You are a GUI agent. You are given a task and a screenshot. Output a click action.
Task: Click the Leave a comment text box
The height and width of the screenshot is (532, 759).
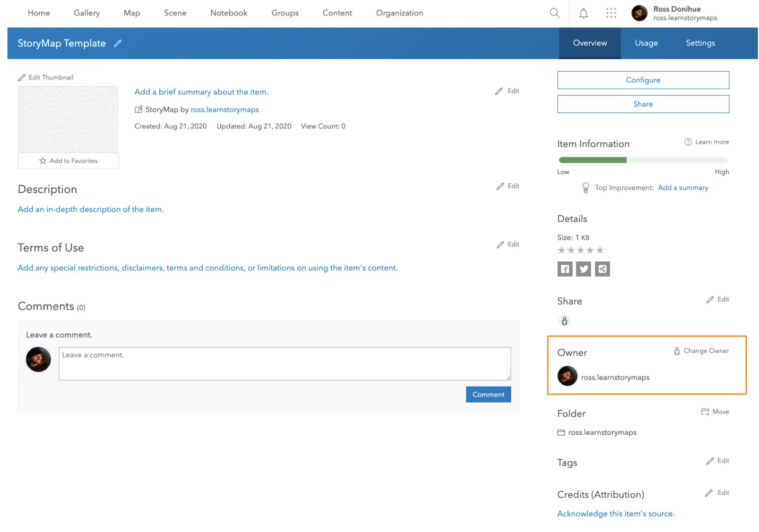(285, 364)
